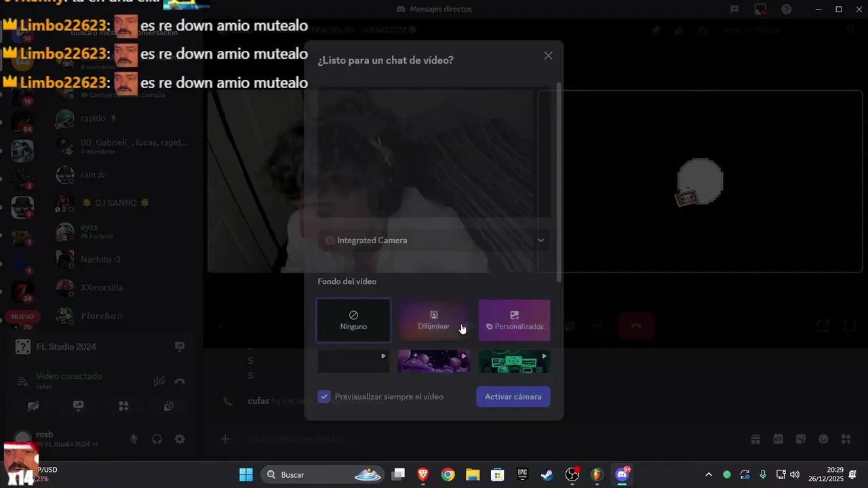Toggle full screen call icon
Viewport: 868px width, 488px height.
(x=849, y=326)
